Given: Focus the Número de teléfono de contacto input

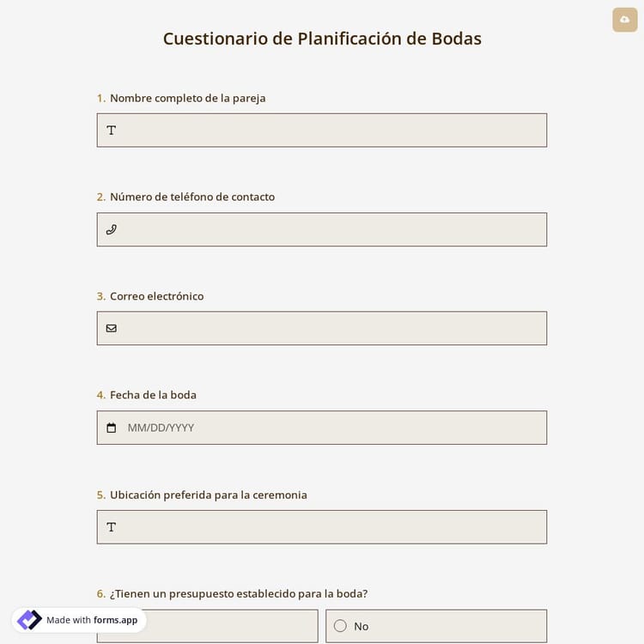Looking at the screenshot, I should tap(331, 229).
